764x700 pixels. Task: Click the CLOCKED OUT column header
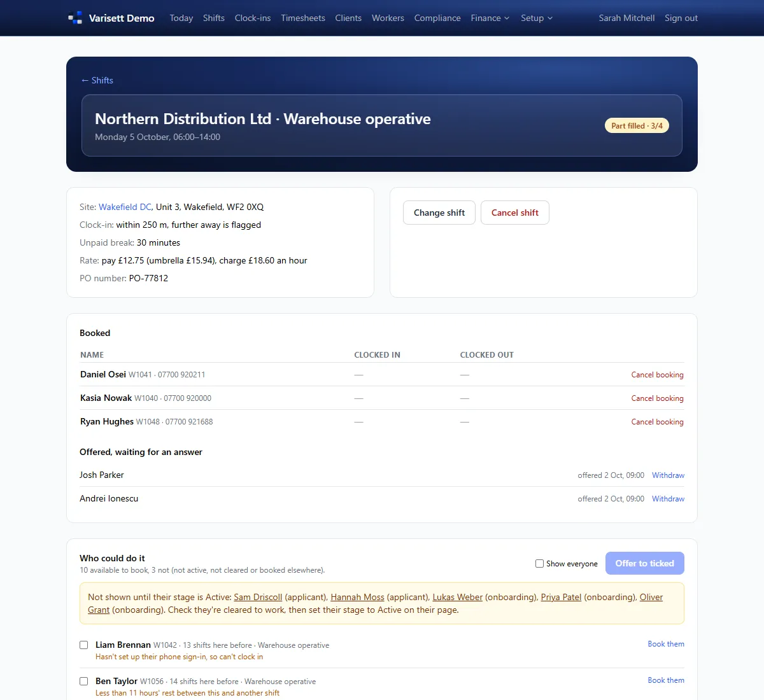tap(486, 355)
